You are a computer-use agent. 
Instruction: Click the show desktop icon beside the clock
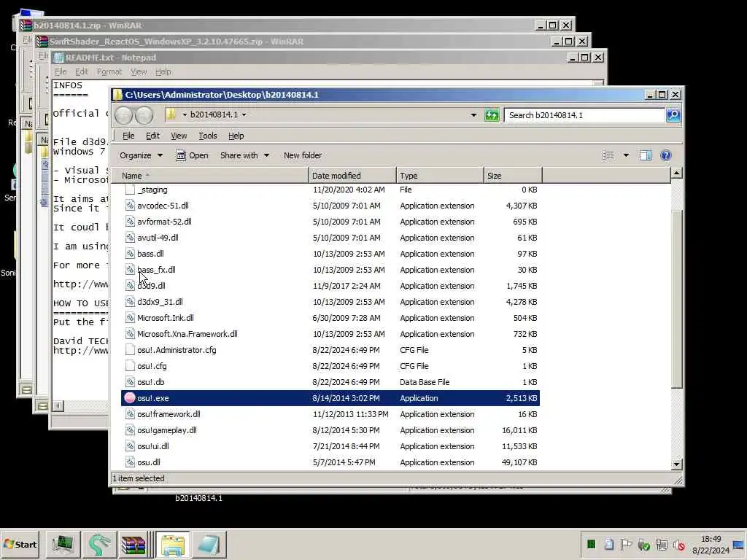coord(738,544)
